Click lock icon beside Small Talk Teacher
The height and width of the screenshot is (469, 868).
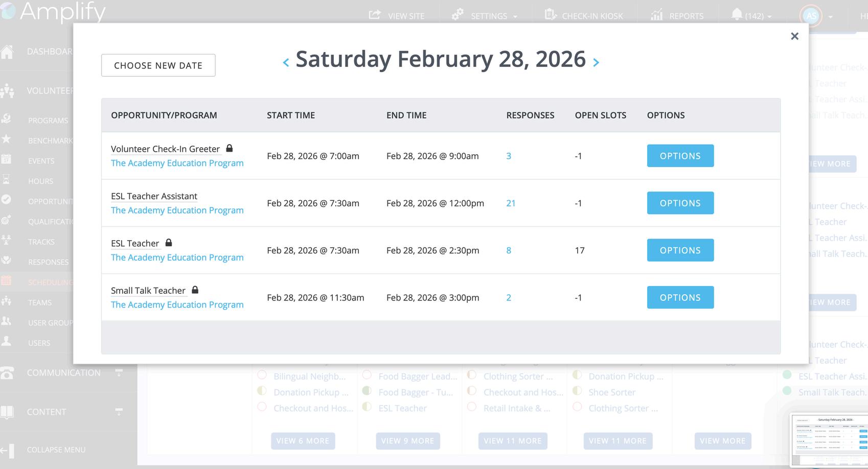tap(195, 290)
